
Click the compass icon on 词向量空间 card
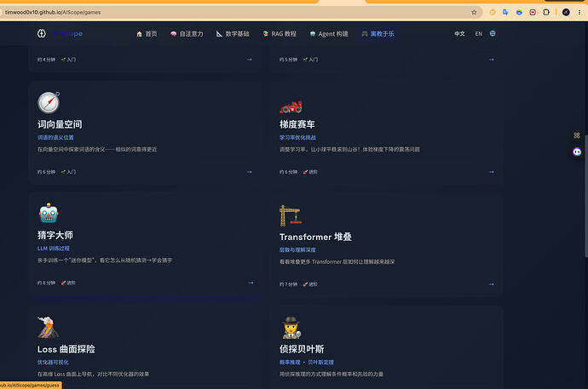point(49,102)
